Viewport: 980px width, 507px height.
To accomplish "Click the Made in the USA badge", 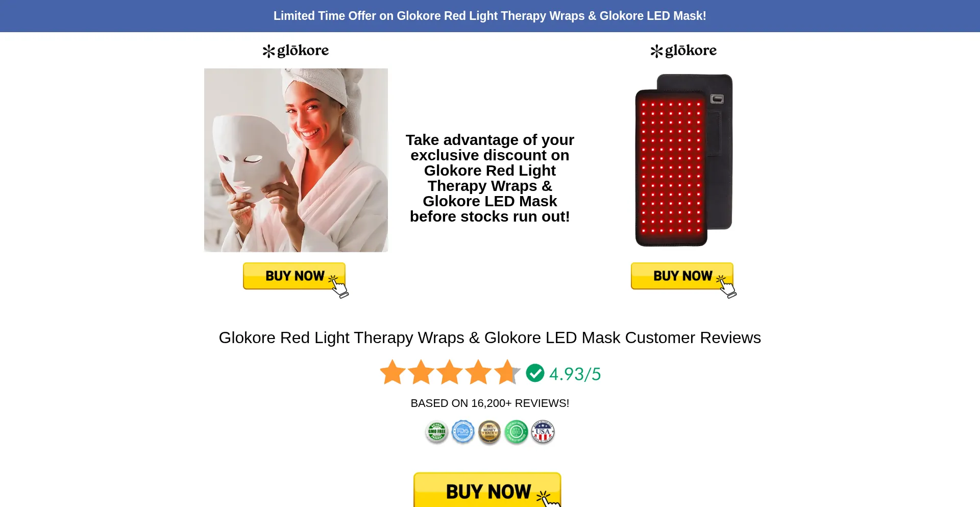I will 543,432.
